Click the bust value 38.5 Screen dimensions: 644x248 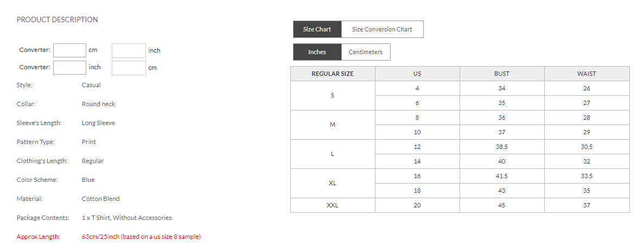502,147
